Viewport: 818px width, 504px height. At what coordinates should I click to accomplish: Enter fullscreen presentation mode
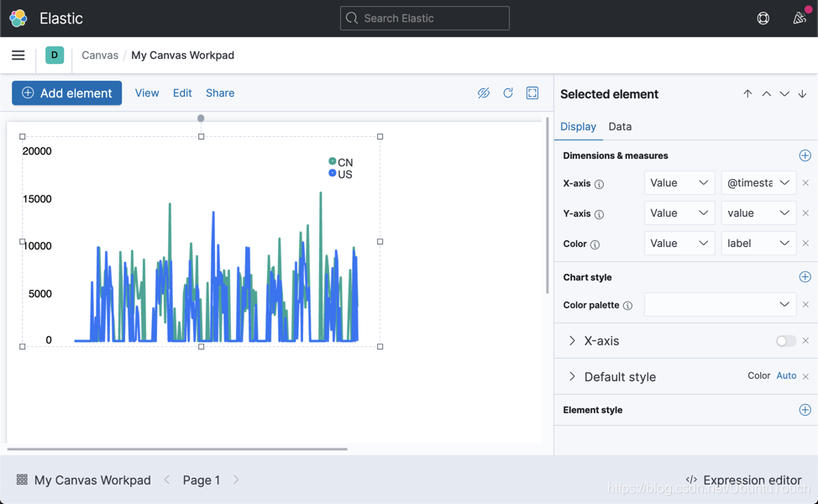(532, 92)
